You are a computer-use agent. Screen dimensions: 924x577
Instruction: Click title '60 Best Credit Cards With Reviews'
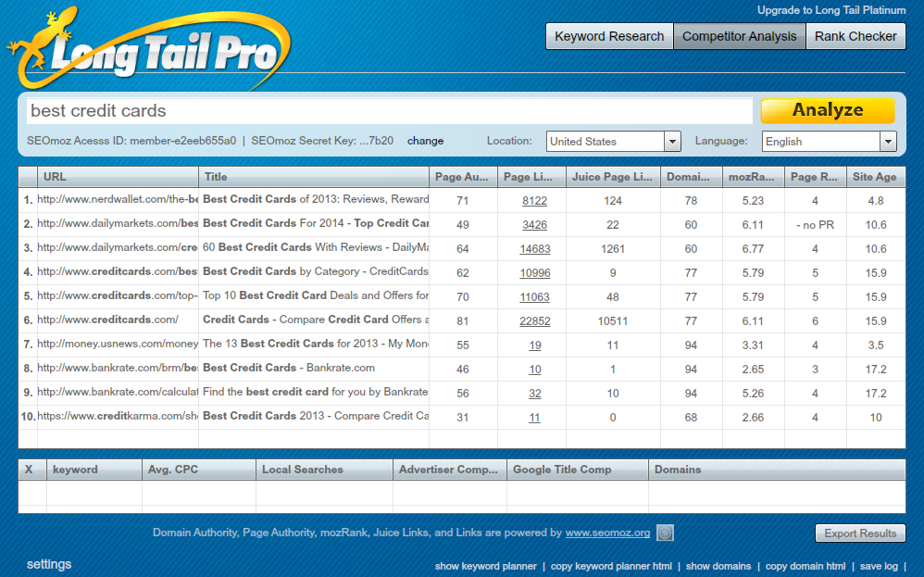coord(316,247)
